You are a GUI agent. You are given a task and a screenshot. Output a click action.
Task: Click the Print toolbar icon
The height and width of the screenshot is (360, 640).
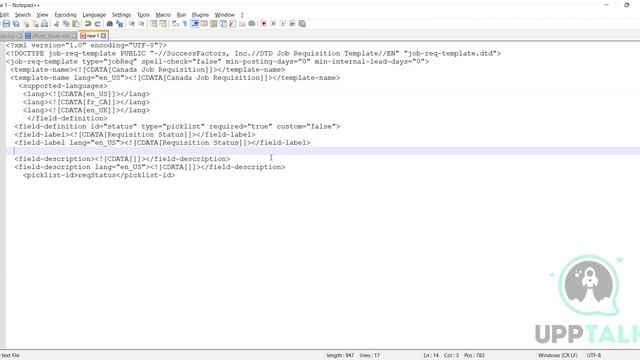[44, 24]
